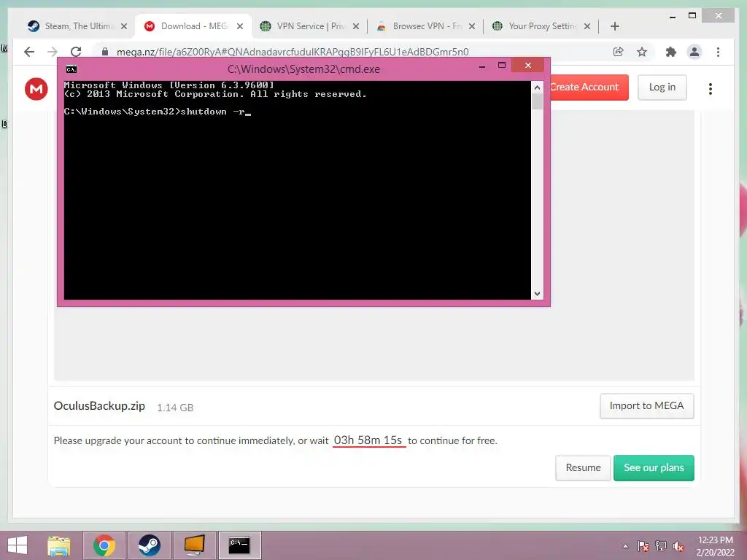The width and height of the screenshot is (747, 560).
Task: Open Action Center flag icon
Action: pyautogui.click(x=643, y=546)
